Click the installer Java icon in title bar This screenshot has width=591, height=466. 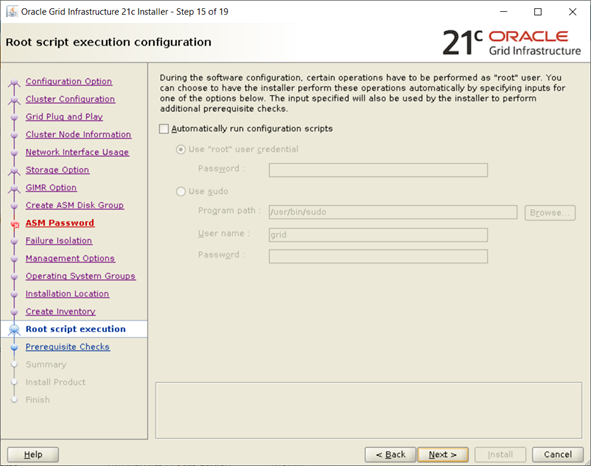pyautogui.click(x=12, y=11)
